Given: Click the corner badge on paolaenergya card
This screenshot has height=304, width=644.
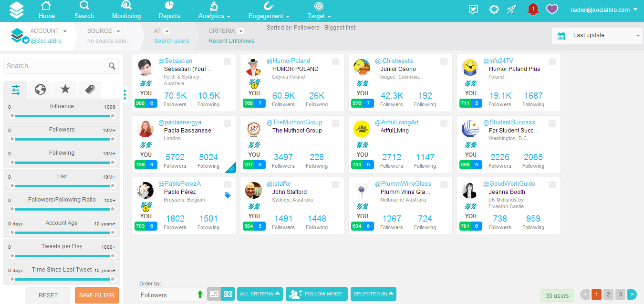Looking at the screenshot, I should tap(231, 169).
